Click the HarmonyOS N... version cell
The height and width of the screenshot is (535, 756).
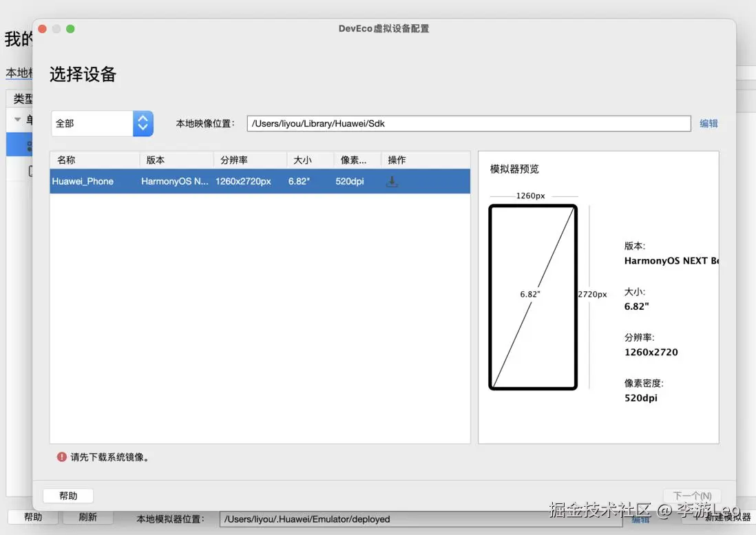coord(174,181)
